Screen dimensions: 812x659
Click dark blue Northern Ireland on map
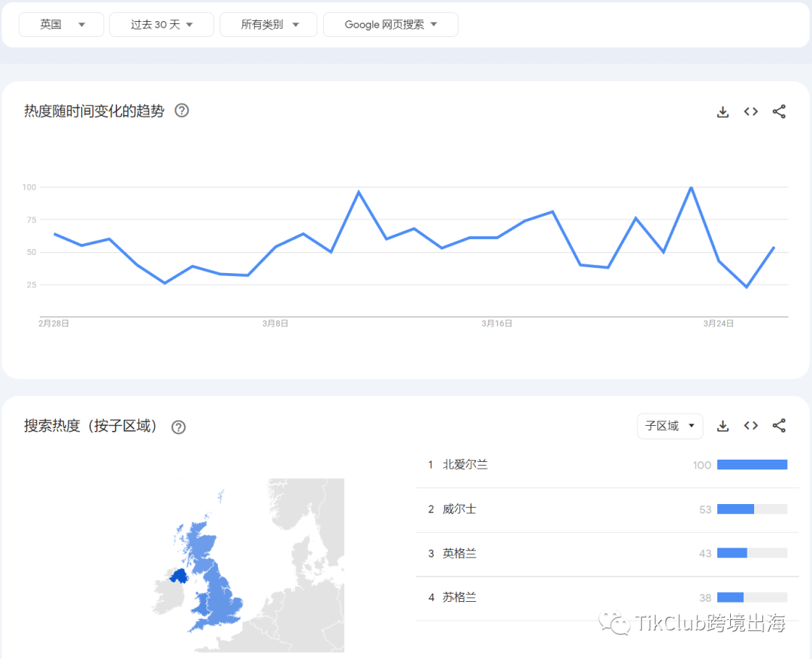180,575
